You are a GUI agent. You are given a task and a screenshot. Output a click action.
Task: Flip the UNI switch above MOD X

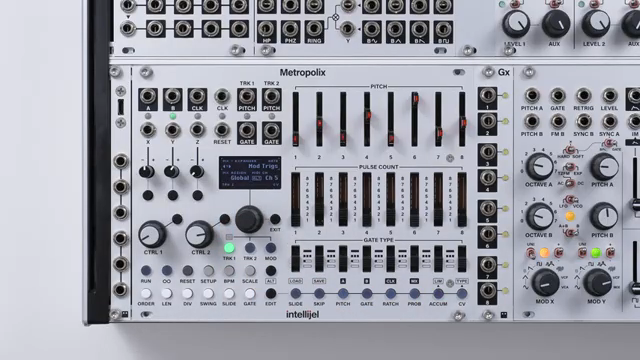coord(531,253)
